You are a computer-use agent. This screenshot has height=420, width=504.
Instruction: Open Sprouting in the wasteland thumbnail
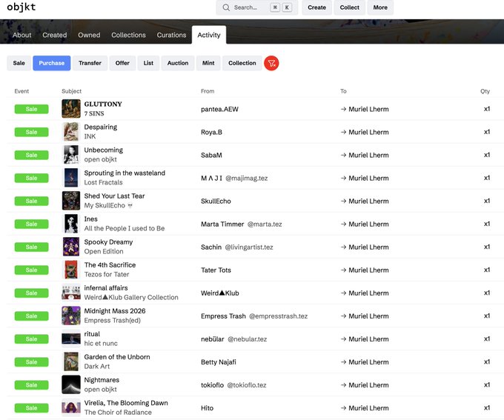(x=71, y=178)
